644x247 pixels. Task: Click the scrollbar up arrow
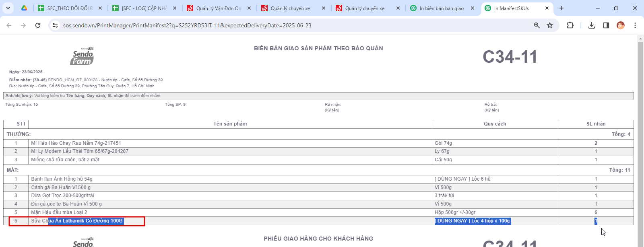point(640,39)
